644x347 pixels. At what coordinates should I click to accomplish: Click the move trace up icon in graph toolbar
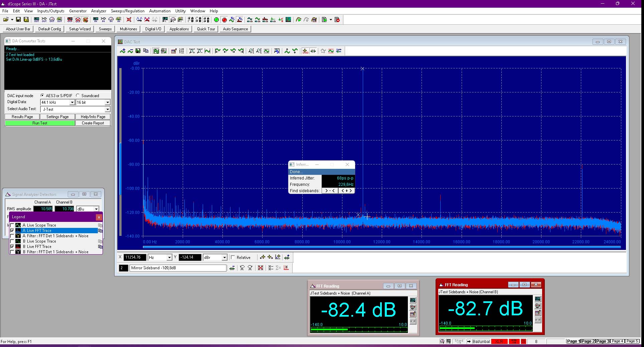point(287,51)
